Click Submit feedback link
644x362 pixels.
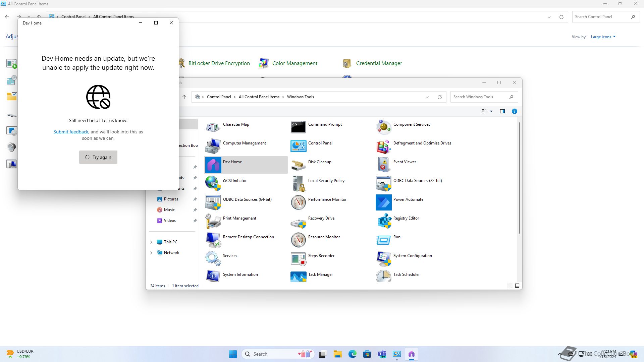pos(71,132)
